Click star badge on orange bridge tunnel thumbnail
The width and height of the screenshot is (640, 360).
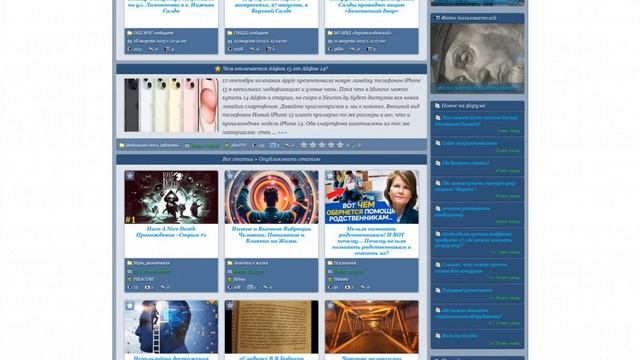point(331,306)
